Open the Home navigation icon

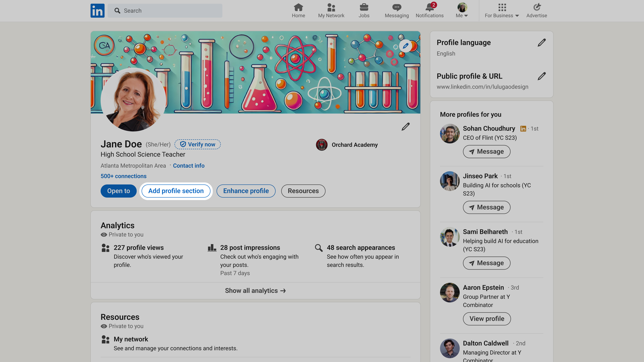tap(298, 7)
